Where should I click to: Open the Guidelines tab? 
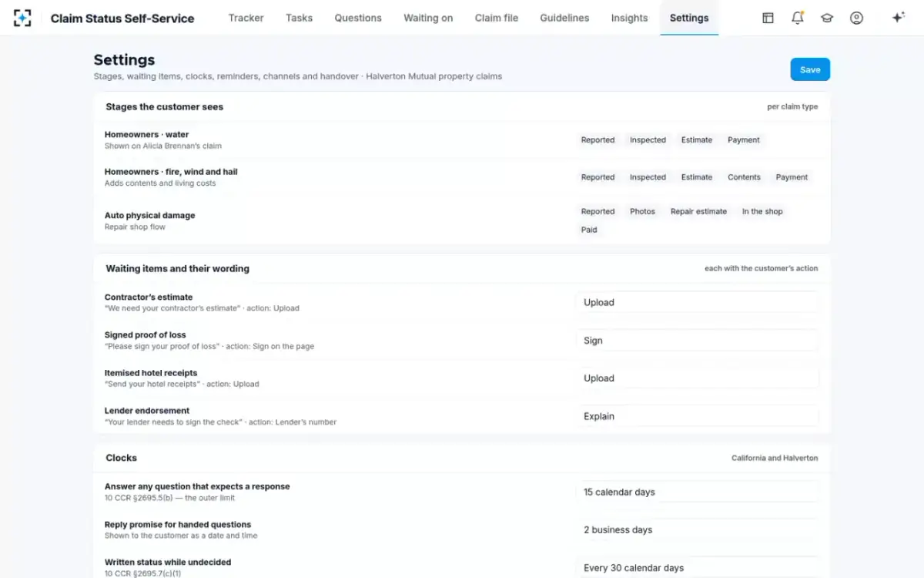click(x=564, y=18)
